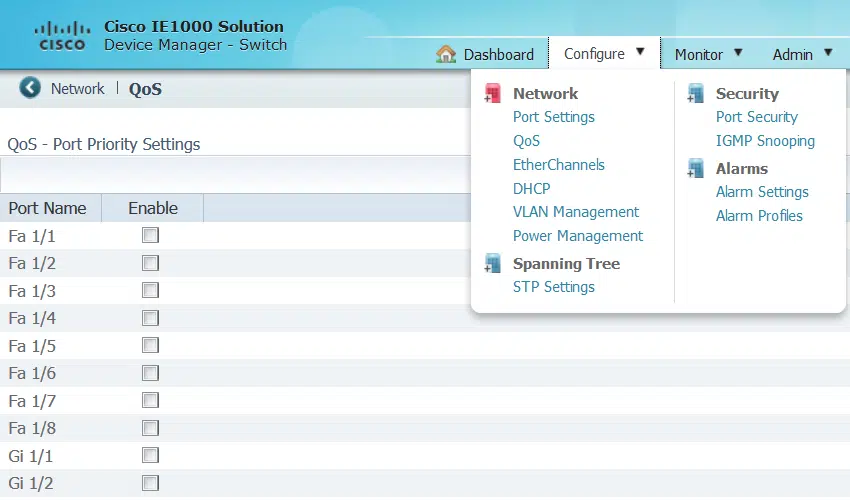The width and height of the screenshot is (850, 500).
Task: Click the Security heading
Action: coord(747,94)
